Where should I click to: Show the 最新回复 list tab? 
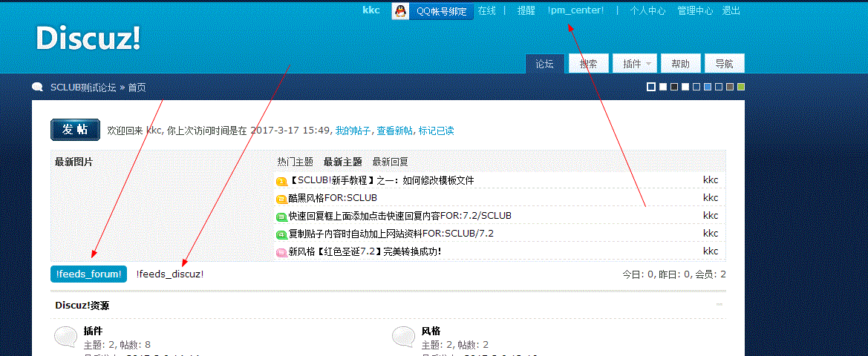tap(391, 162)
